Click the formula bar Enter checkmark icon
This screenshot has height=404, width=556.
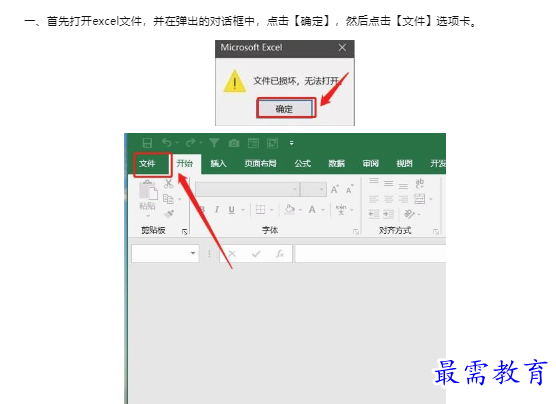256,254
